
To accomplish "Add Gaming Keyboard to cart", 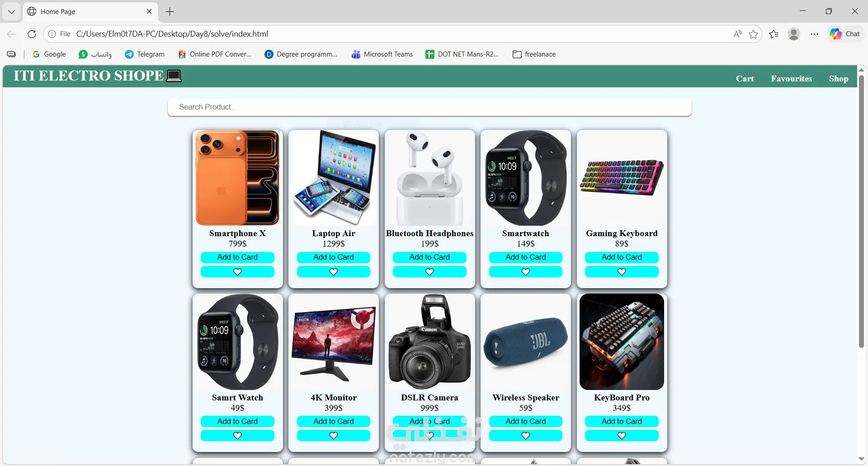I will point(622,257).
